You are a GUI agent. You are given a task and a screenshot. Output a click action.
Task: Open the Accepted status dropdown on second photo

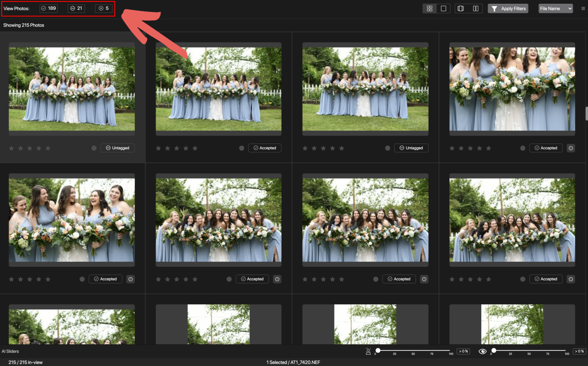[265, 148]
